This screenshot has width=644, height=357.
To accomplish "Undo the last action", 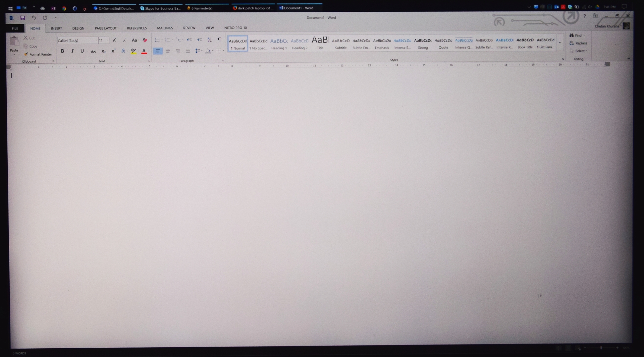I will point(34,18).
